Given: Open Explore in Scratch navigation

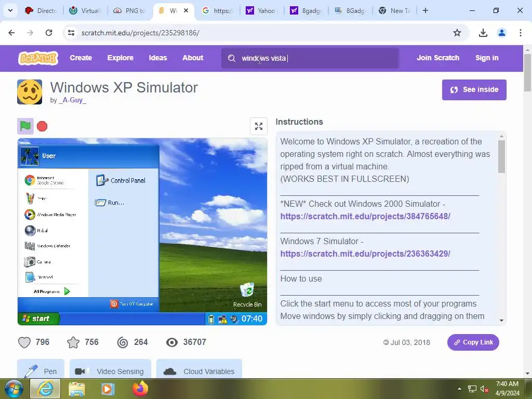Looking at the screenshot, I should pos(121,58).
